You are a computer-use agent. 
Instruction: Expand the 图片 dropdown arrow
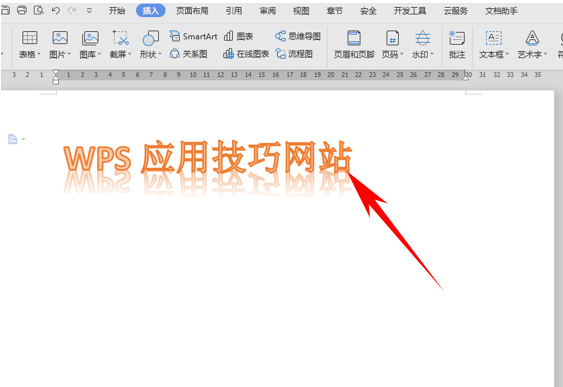(69, 54)
